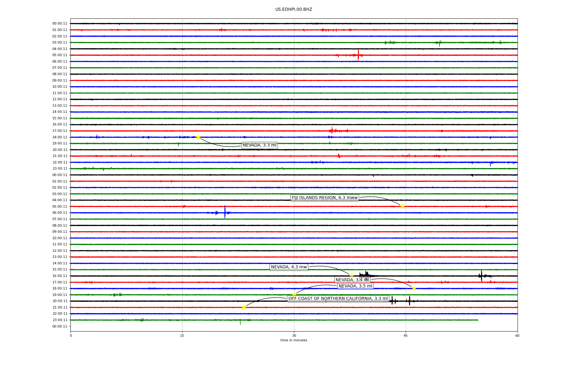588x368 pixels.
Task: Select the NEVADA, 3.3 ml annotation label
Action: [x=259, y=145]
